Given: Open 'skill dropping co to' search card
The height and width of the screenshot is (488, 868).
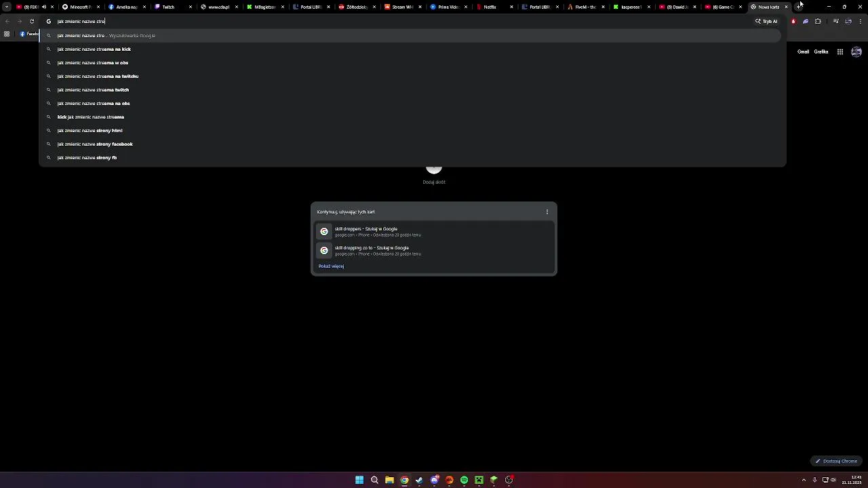Looking at the screenshot, I should click(x=434, y=251).
